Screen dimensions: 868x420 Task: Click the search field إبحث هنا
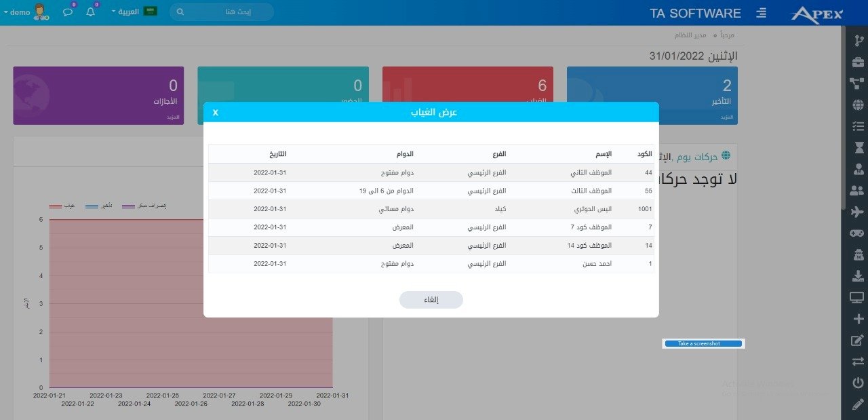(x=222, y=12)
